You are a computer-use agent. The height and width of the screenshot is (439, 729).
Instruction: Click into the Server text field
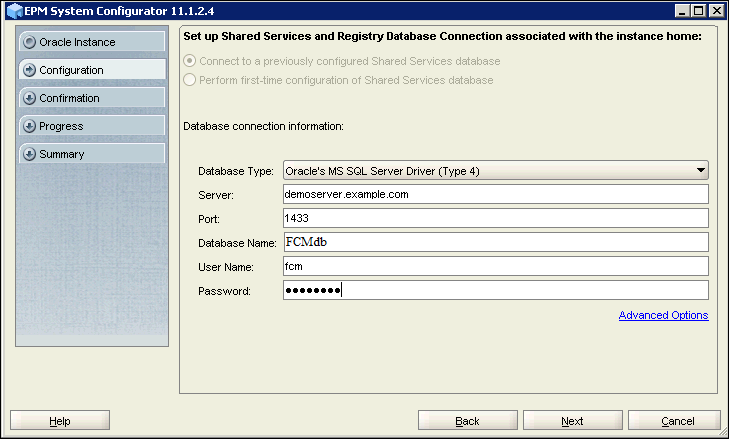pos(495,194)
